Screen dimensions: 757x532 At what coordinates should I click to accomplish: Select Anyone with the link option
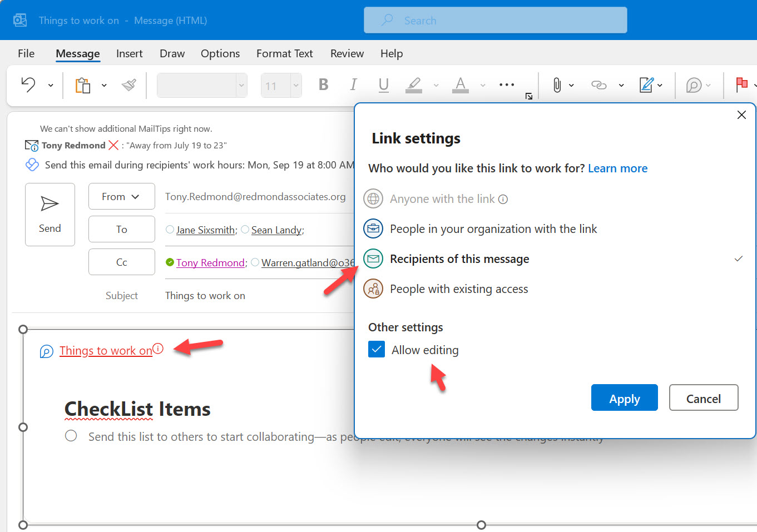click(x=442, y=199)
